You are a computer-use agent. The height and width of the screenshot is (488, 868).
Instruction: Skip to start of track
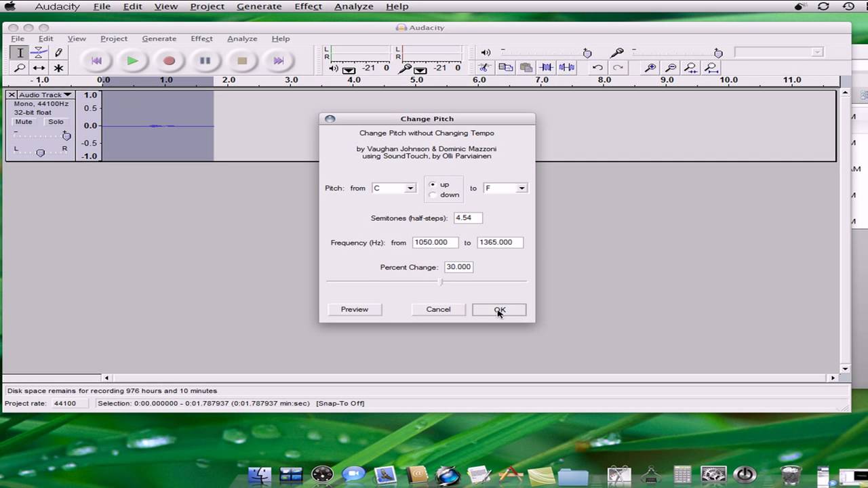96,61
